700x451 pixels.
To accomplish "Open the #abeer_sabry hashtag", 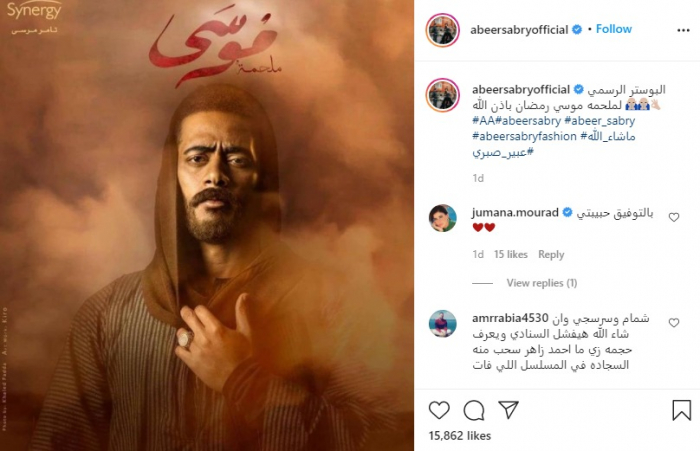I will [600, 121].
